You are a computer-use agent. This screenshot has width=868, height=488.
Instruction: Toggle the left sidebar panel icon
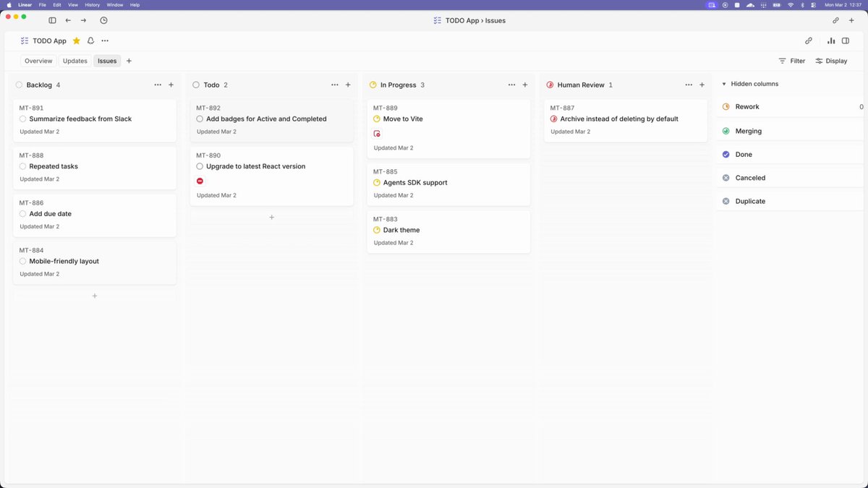(x=52, y=21)
